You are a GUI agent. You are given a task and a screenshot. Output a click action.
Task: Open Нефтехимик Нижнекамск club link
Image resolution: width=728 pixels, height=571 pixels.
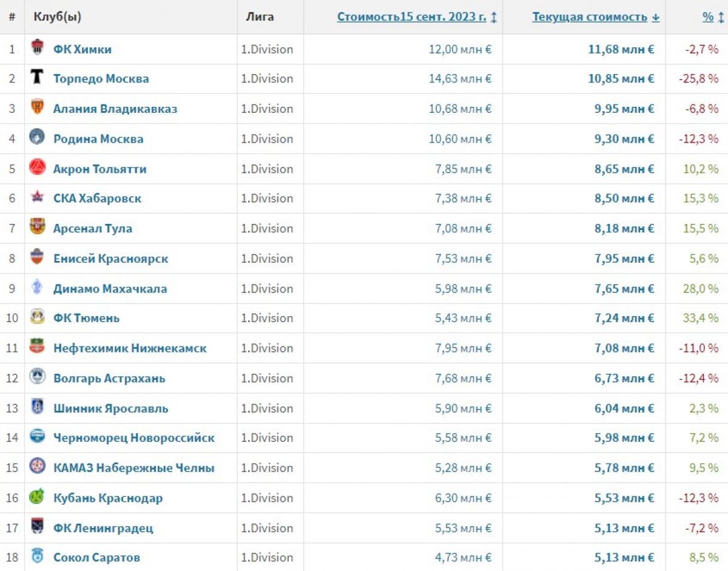[130, 348]
